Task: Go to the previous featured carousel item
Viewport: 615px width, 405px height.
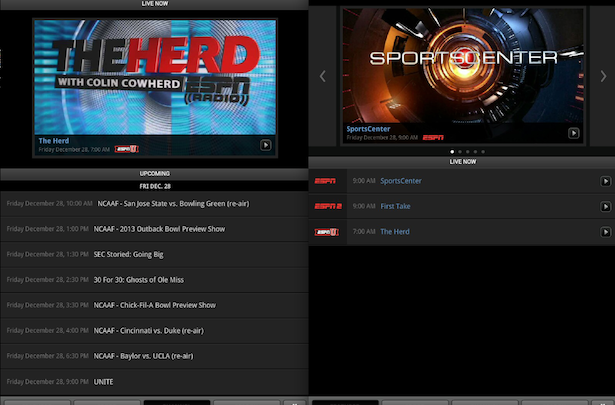Action: click(x=322, y=76)
